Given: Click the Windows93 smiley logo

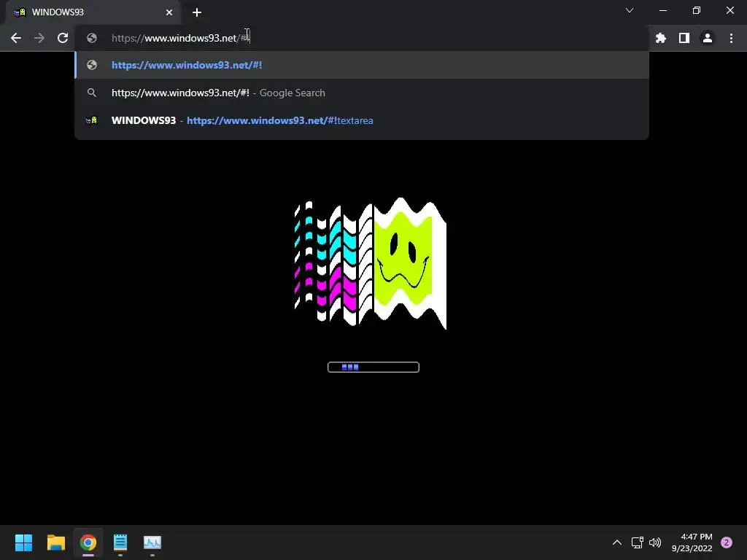Looking at the screenshot, I should [x=370, y=262].
